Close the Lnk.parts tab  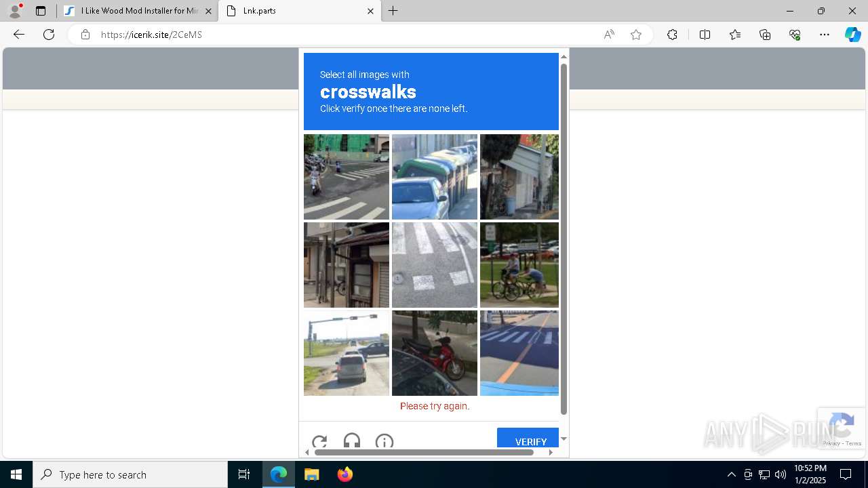[370, 11]
